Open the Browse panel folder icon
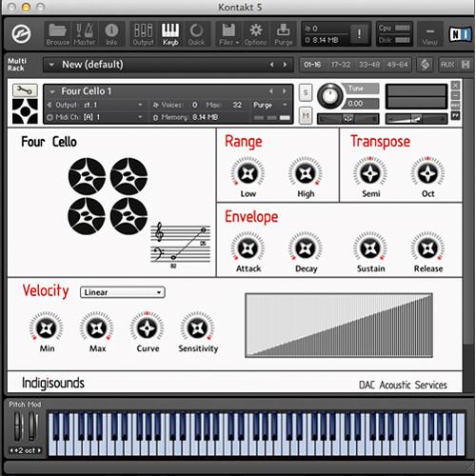Screen dimensions: 476x476 click(57, 34)
